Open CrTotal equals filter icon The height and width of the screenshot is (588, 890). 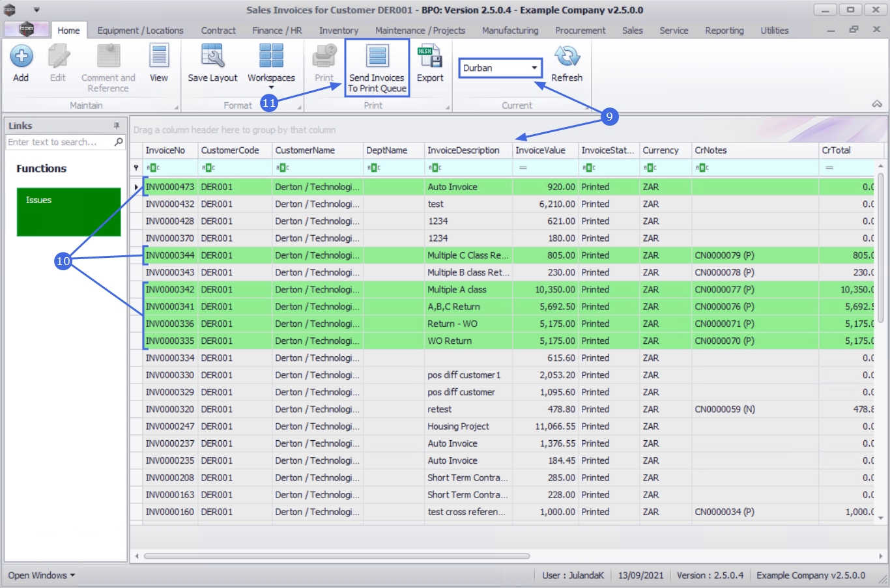[829, 168]
